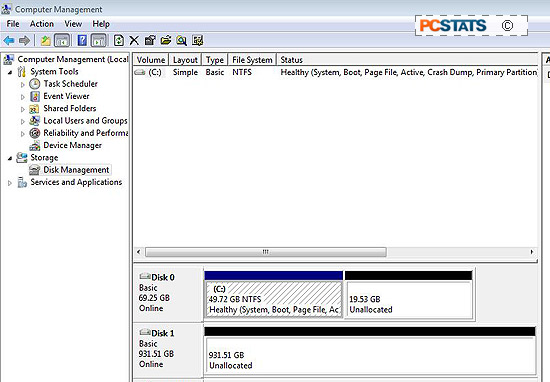Expand the Event Viewer node
Image resolution: width=550 pixels, height=382 pixels.
pos(23,97)
